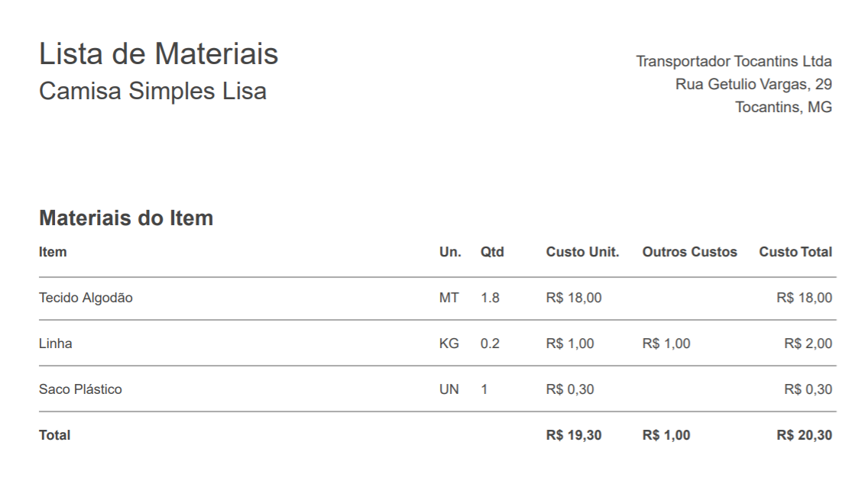Click the Rua Getulio Vargas address line
The width and height of the screenshot is (868, 484).
[x=753, y=84]
